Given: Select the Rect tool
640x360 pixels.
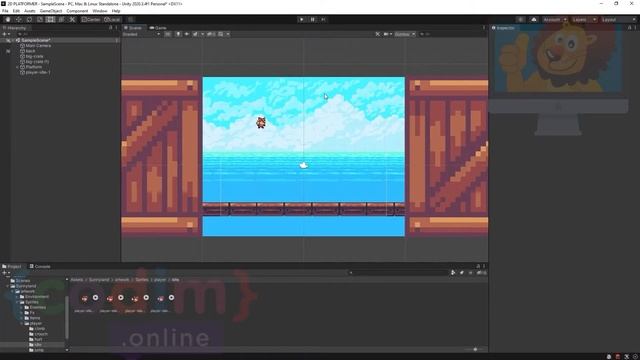Looking at the screenshot, I should click(x=50, y=20).
